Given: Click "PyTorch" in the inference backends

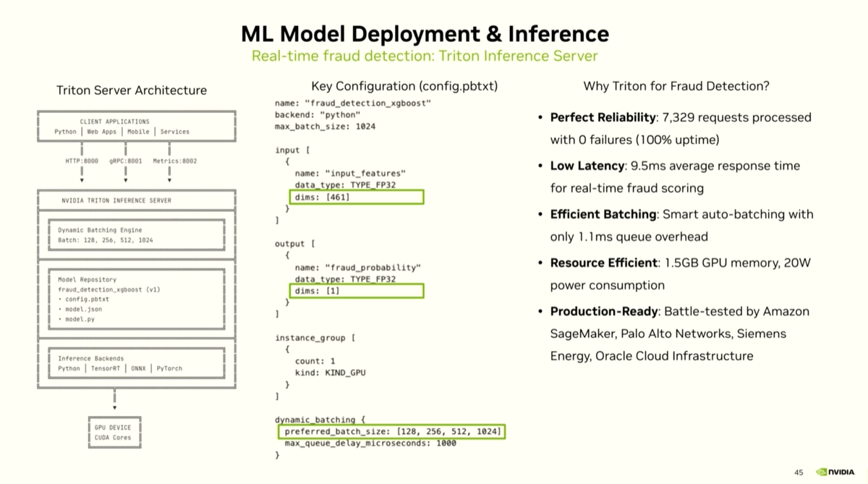Looking at the screenshot, I should click(169, 368).
